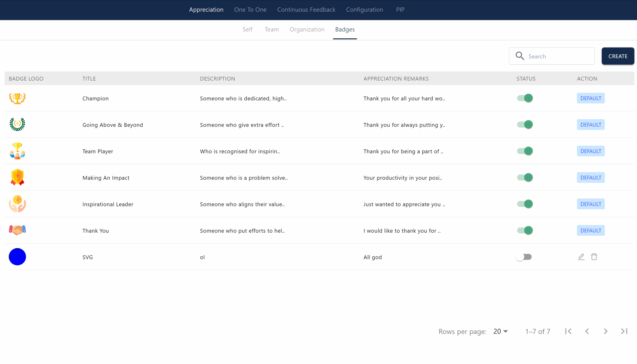
Task: Click the Going Above & Beyond title
Action: (x=112, y=125)
